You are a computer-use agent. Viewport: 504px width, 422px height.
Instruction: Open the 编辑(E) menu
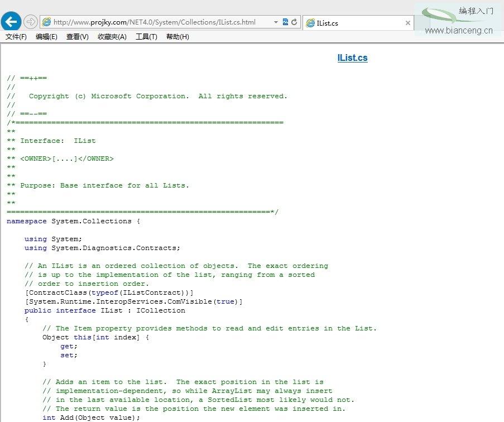(47, 37)
